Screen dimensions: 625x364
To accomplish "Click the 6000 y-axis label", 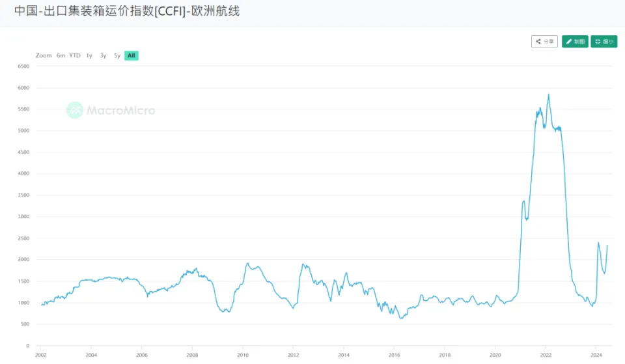I will click(23, 88).
